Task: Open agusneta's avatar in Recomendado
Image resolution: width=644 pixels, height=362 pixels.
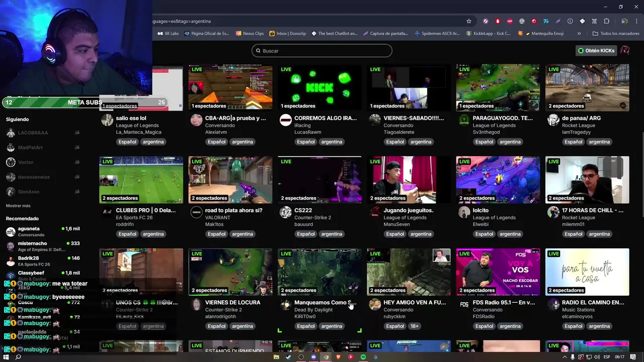Action: click(11, 232)
